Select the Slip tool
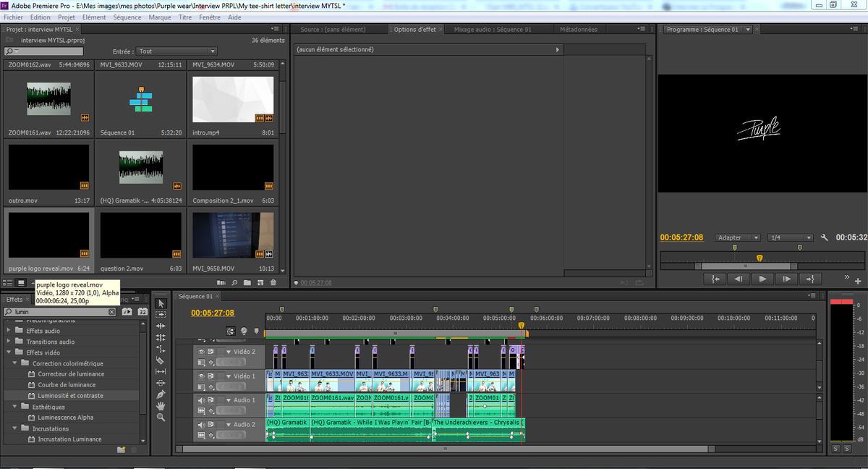 [x=161, y=371]
